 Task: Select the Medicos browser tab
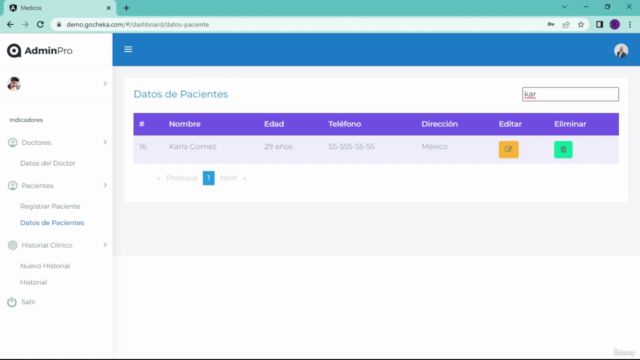(x=60, y=8)
